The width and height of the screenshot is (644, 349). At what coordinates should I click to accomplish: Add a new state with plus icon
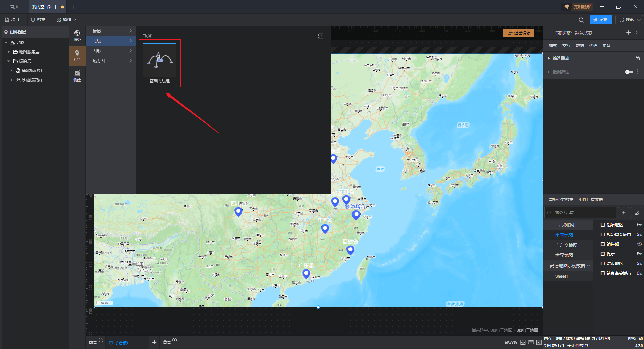[x=628, y=33]
